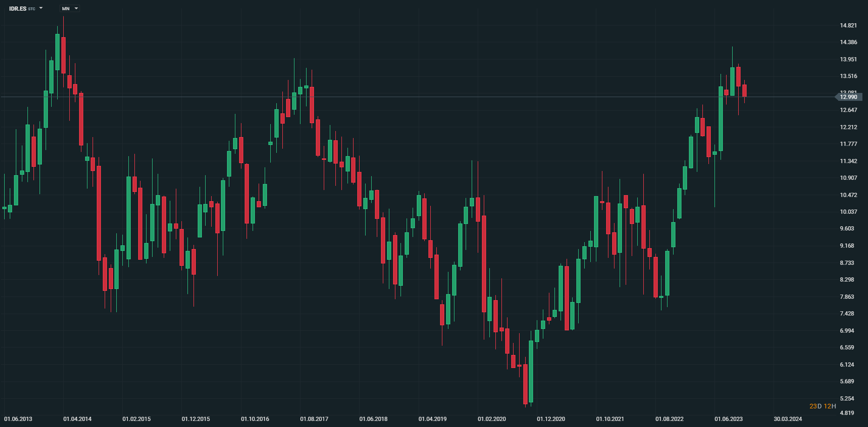Open the IDR.ES symbol selector dropdown arrow
Image resolution: width=868 pixels, height=427 pixels.
pos(41,8)
